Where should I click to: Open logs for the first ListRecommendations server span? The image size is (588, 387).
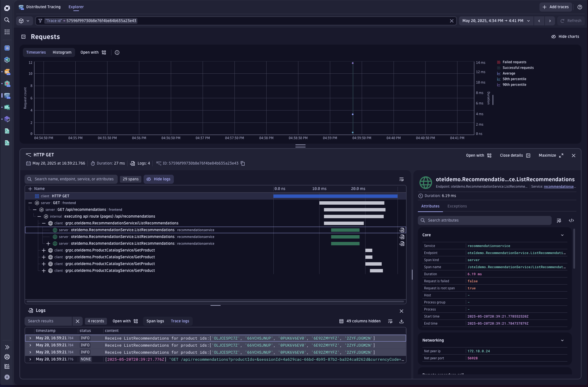[x=402, y=230]
